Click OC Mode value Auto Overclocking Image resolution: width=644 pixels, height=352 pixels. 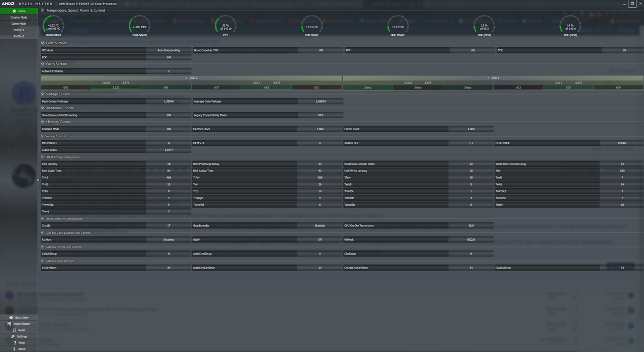pos(169,50)
